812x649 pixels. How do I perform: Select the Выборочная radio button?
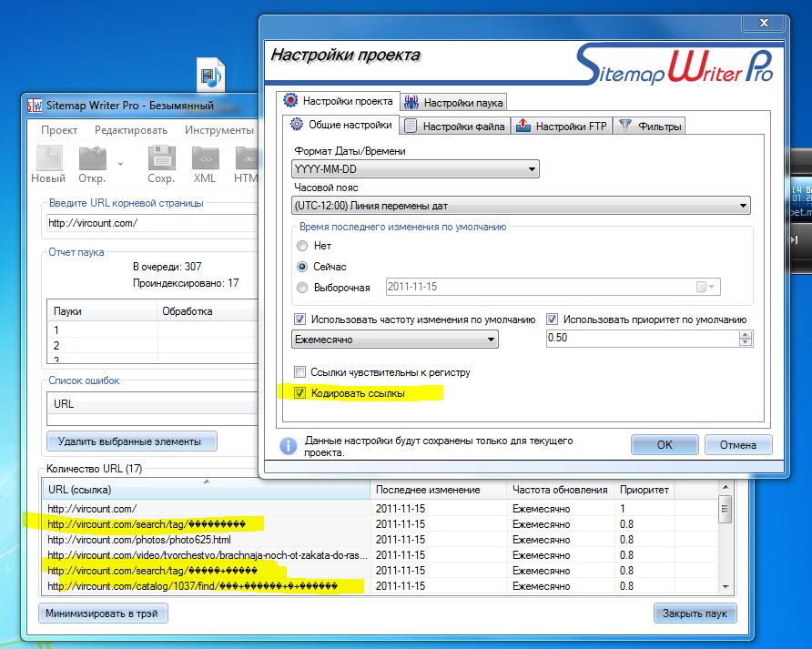302,288
